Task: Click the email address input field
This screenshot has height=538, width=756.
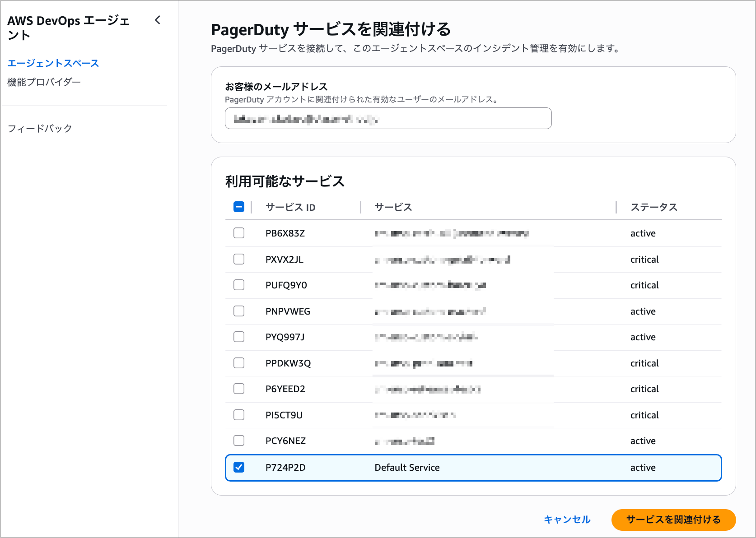Action: pos(388,119)
